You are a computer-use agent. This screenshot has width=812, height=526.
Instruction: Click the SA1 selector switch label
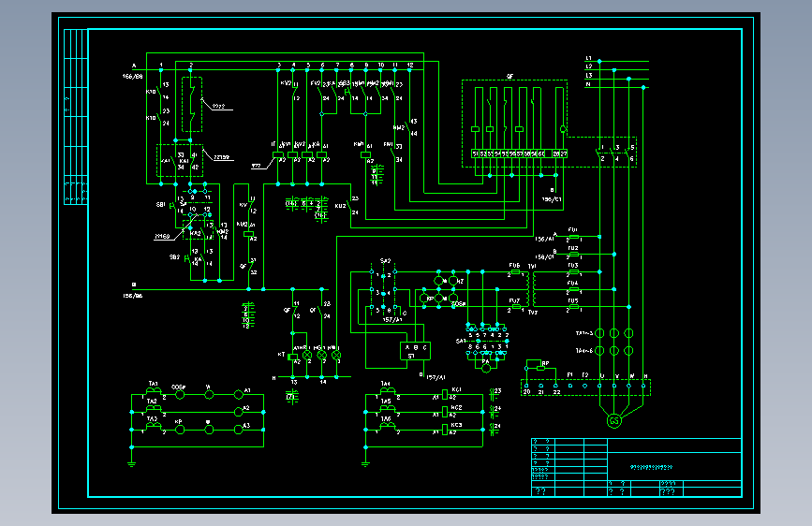[x=461, y=341]
